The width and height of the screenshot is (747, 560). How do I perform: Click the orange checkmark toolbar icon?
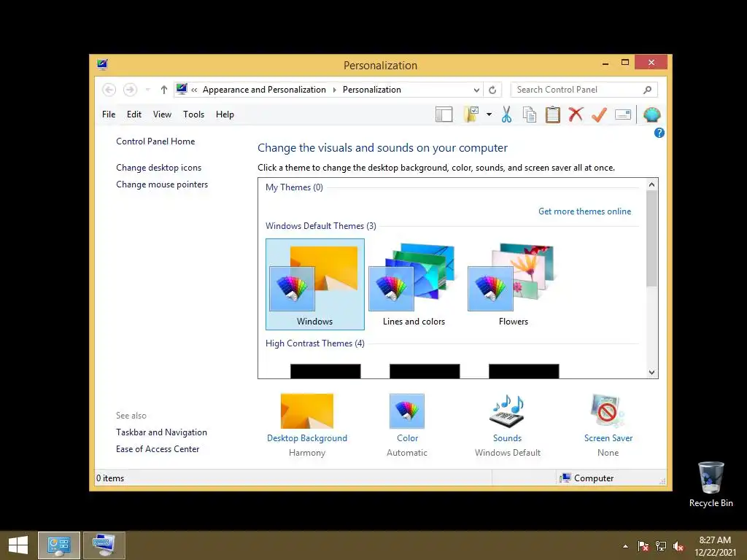tap(599, 114)
